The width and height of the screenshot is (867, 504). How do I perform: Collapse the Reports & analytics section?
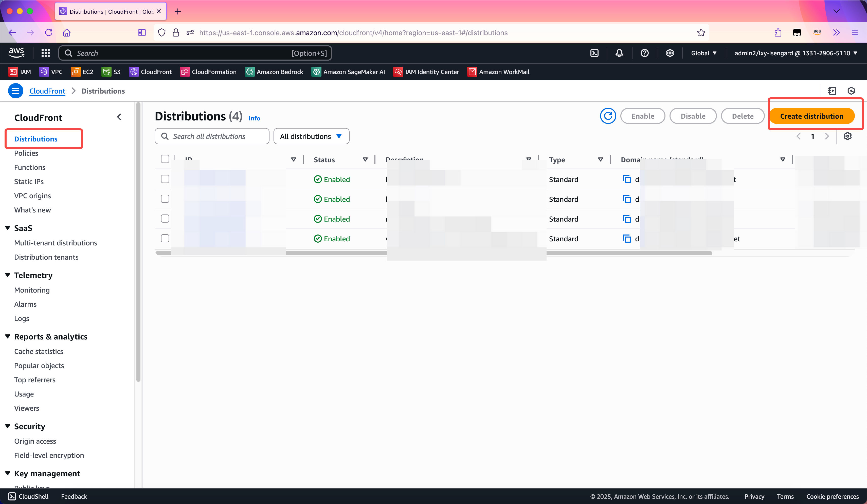8,336
